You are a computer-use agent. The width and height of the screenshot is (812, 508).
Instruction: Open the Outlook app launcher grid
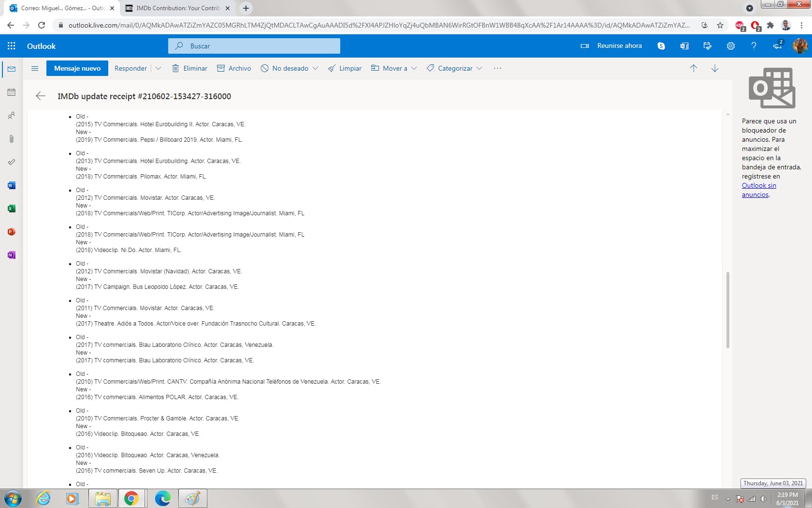point(12,46)
